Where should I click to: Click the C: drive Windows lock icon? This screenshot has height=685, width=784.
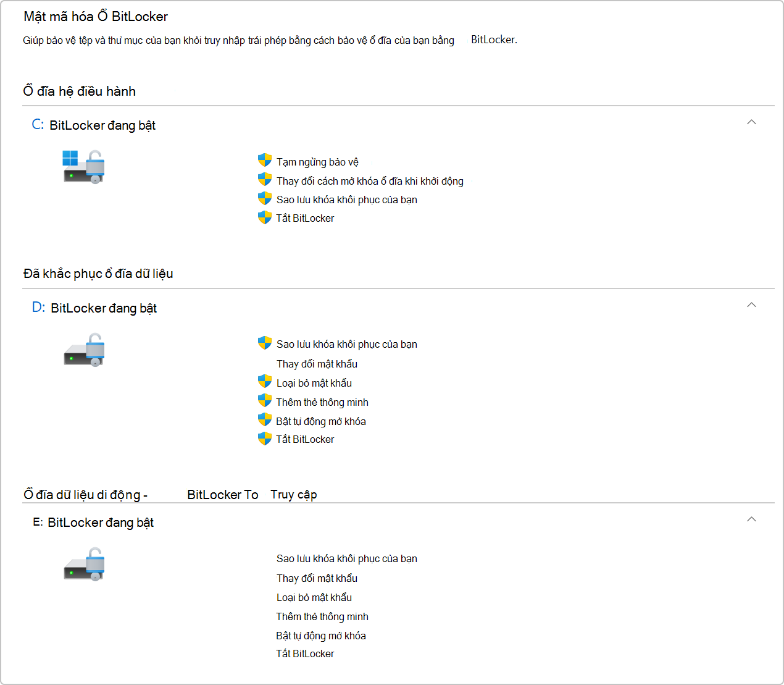coord(83,167)
